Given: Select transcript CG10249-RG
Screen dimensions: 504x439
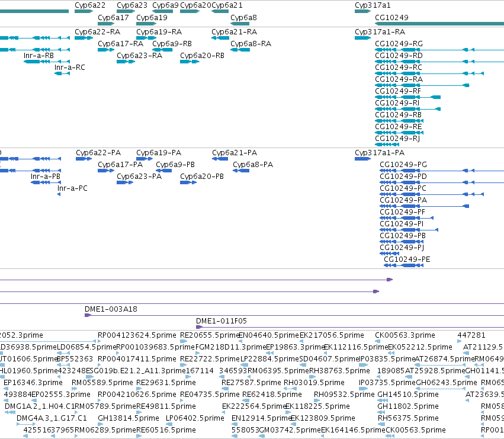Looking at the screenshot, I should click(439, 50).
